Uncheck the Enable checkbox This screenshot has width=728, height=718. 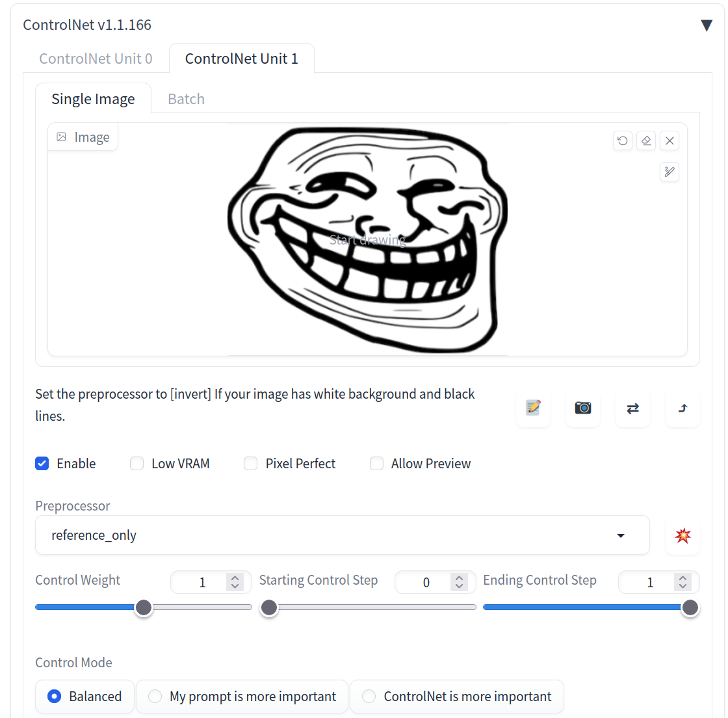42,464
